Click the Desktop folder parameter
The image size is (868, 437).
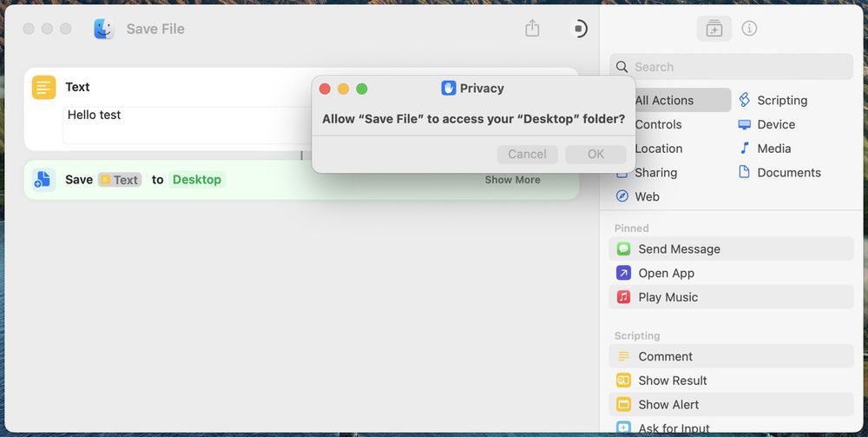pyautogui.click(x=196, y=180)
